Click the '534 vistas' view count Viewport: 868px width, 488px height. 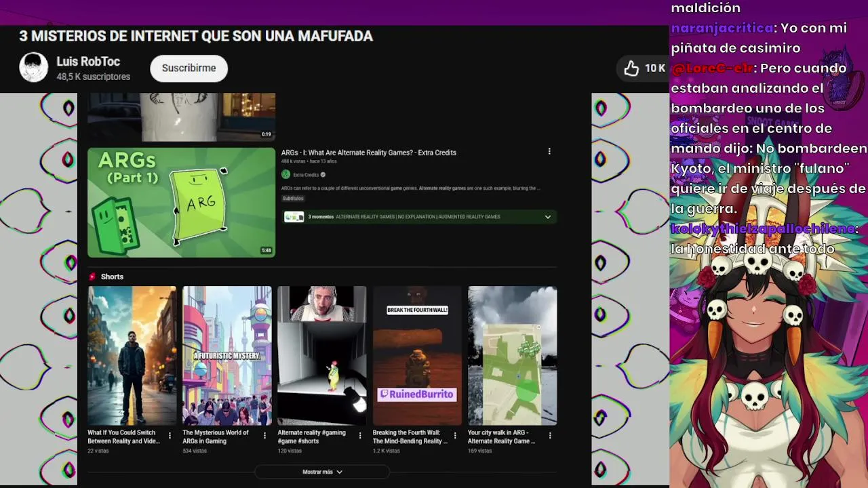coord(195,451)
